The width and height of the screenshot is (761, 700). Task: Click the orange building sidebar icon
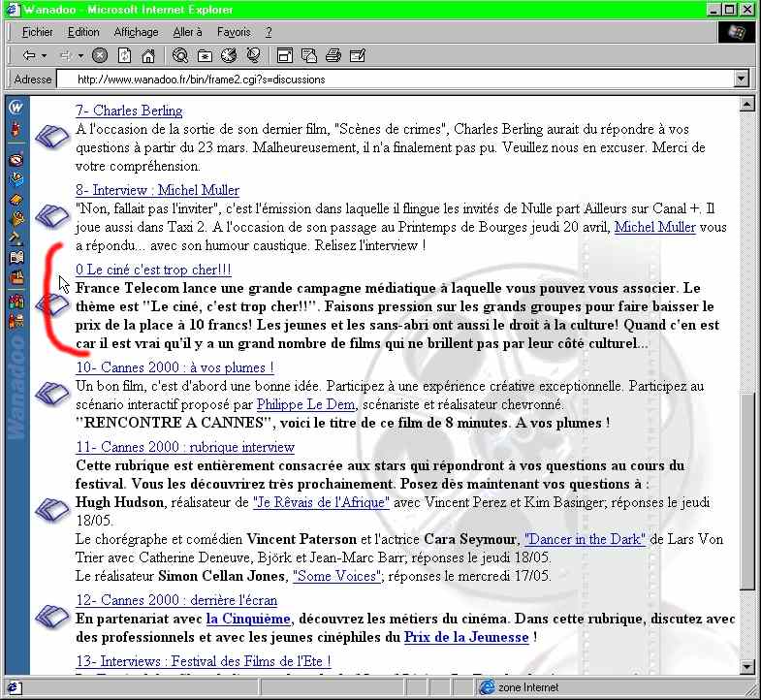[16, 277]
